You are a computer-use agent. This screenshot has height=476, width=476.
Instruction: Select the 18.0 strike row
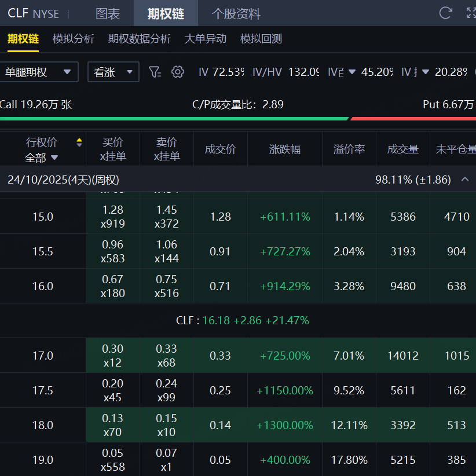(42, 425)
